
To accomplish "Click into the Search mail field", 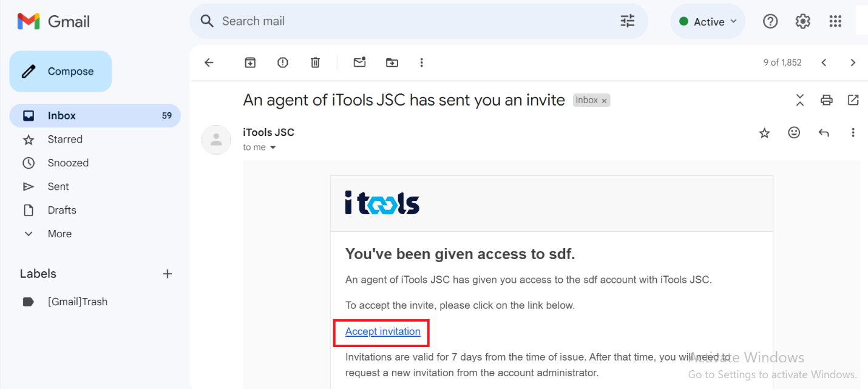I will click(413, 21).
